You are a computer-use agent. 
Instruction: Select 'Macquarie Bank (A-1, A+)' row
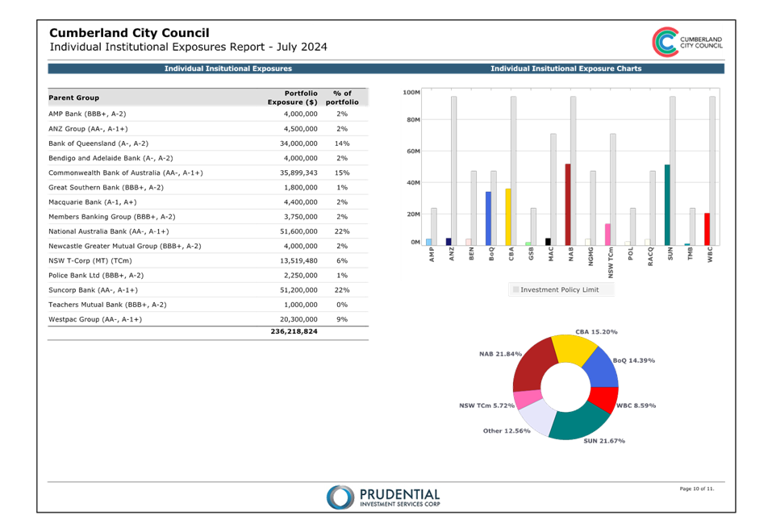pyautogui.click(x=208, y=202)
